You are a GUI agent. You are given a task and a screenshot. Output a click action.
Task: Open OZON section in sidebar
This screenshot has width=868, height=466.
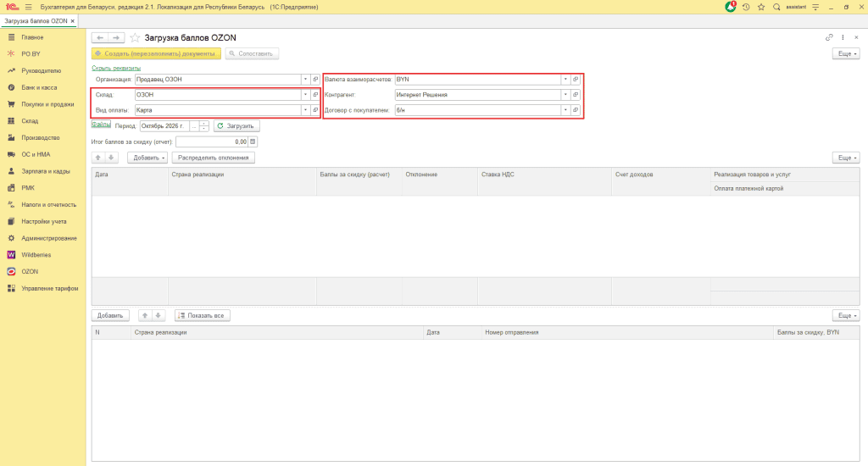tap(30, 272)
